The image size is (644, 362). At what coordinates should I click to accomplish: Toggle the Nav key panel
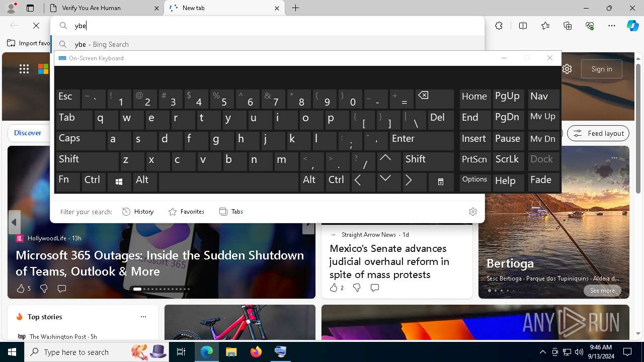[x=543, y=99]
